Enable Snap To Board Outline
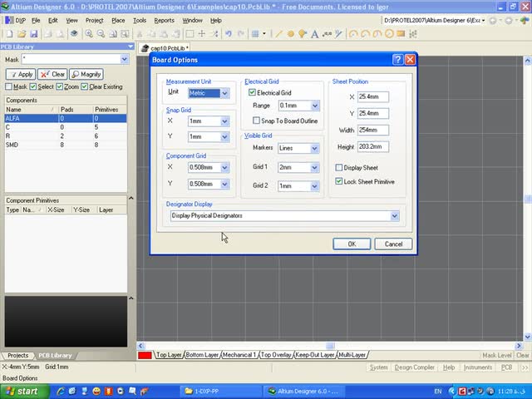Screen dimensions: 532x399 tap(256, 121)
